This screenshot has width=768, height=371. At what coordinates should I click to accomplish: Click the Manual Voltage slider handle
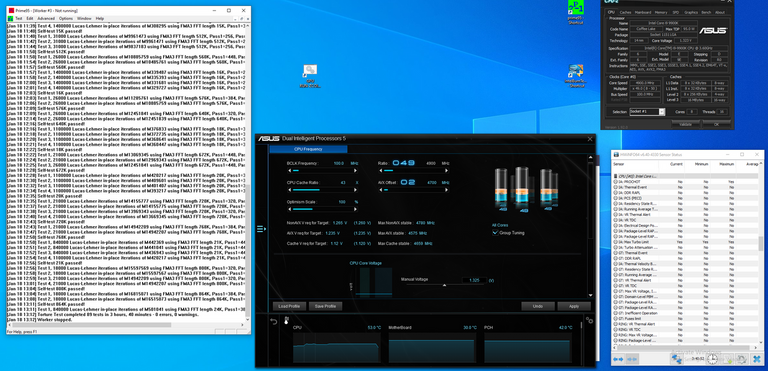point(444,285)
